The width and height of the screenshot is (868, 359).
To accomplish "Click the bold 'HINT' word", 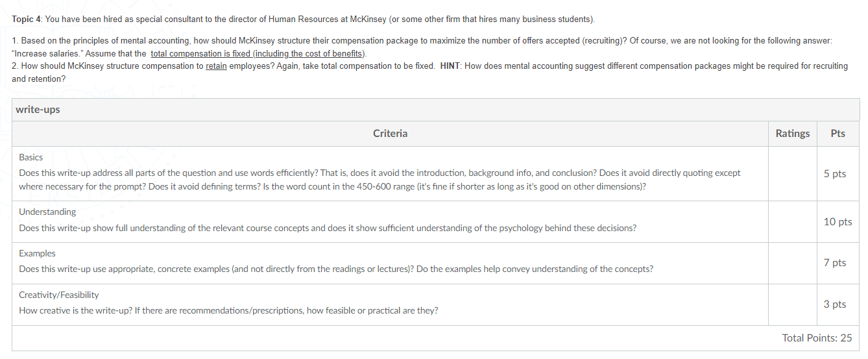I will (x=450, y=66).
